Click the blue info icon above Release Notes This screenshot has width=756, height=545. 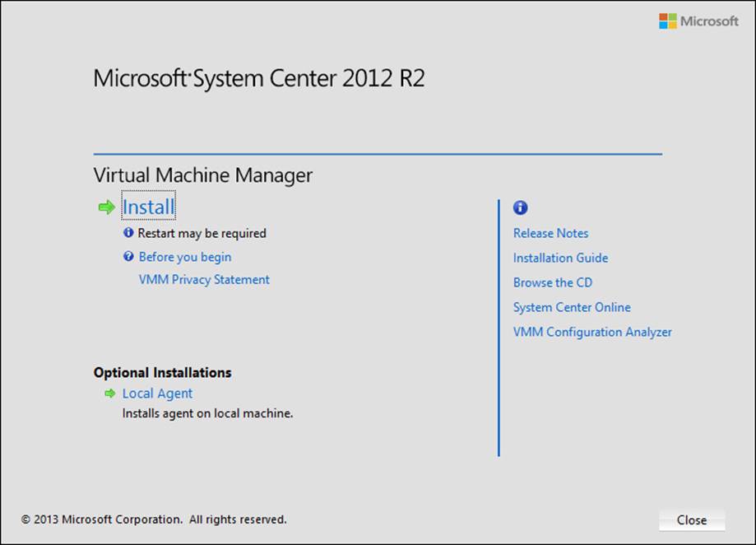point(520,207)
